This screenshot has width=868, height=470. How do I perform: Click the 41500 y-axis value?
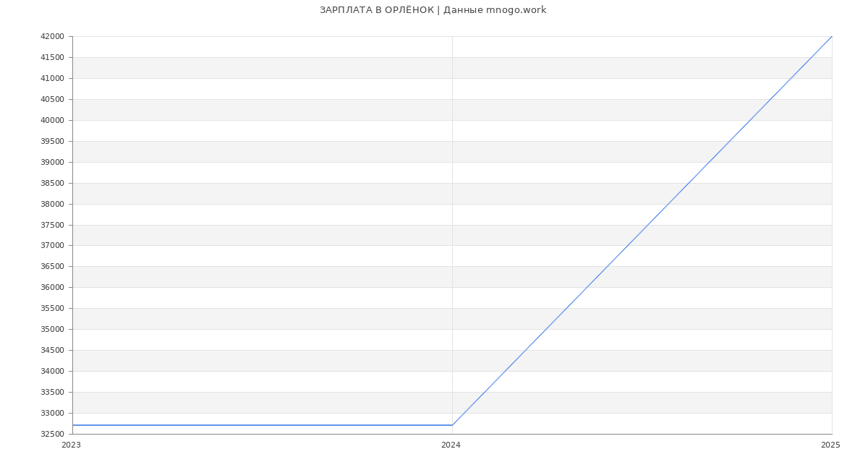pyautogui.click(x=52, y=58)
